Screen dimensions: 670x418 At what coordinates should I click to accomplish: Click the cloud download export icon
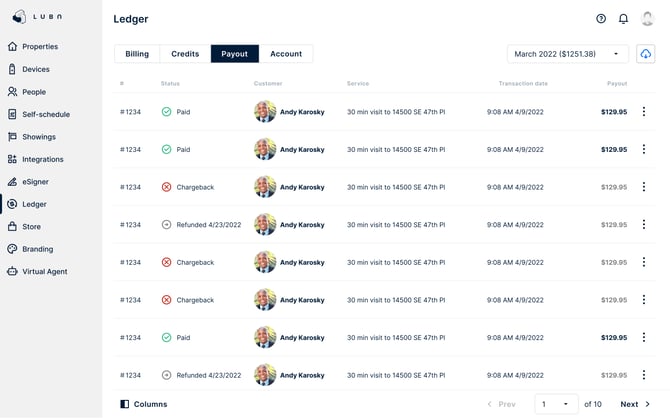point(645,54)
